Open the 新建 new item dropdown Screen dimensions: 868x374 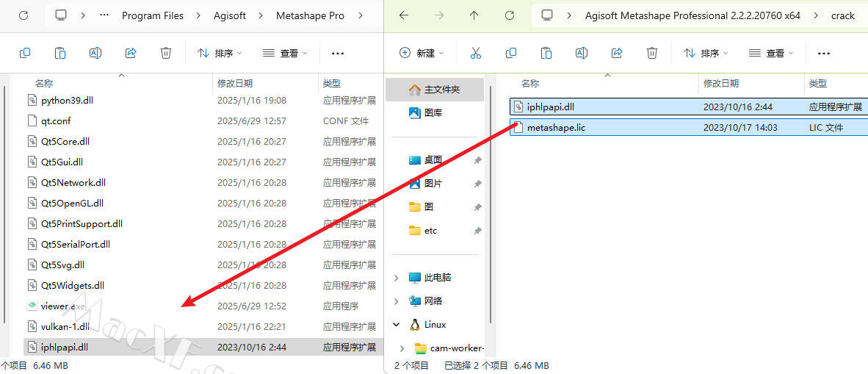422,53
